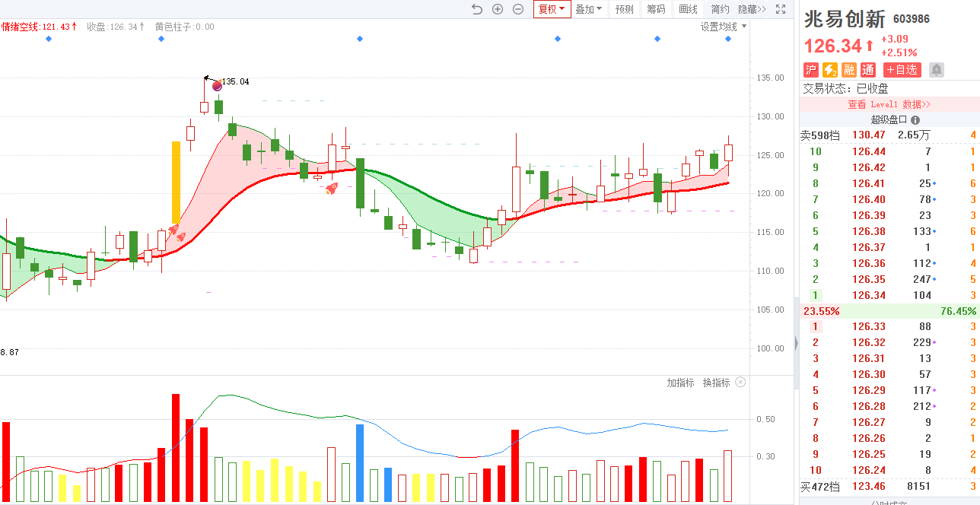The image size is (980, 505).
Task: Click the 沪 market badge icon
Action: pyautogui.click(x=811, y=70)
